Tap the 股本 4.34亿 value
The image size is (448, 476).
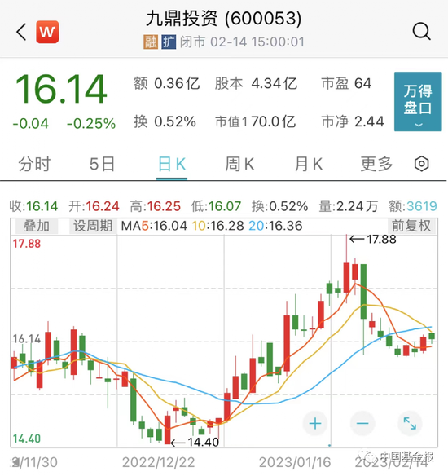click(256, 83)
